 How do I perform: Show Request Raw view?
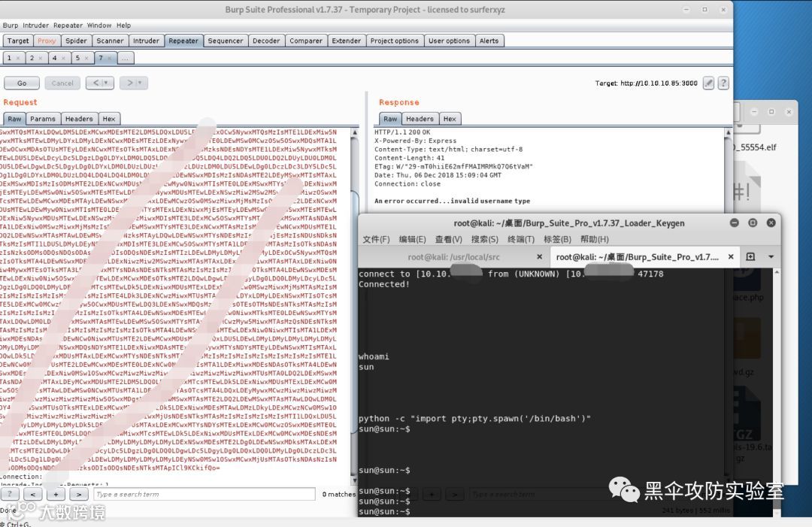[14, 119]
